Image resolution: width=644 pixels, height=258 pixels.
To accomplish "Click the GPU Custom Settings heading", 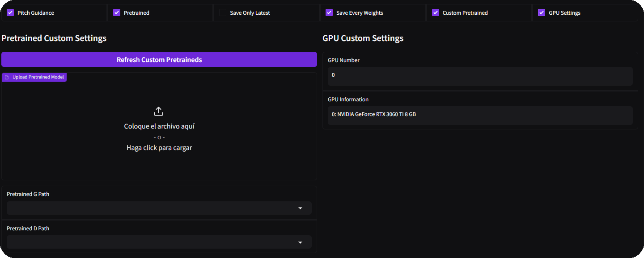I will [363, 38].
